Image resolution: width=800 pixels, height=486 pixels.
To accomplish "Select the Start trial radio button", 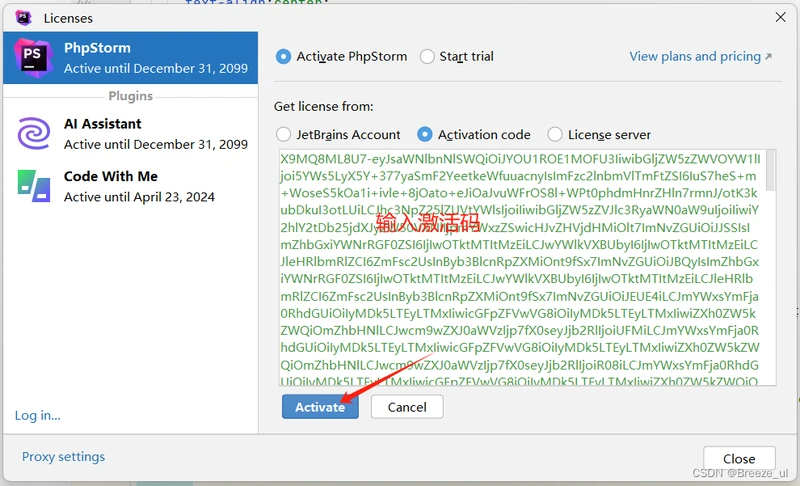I will [x=427, y=56].
